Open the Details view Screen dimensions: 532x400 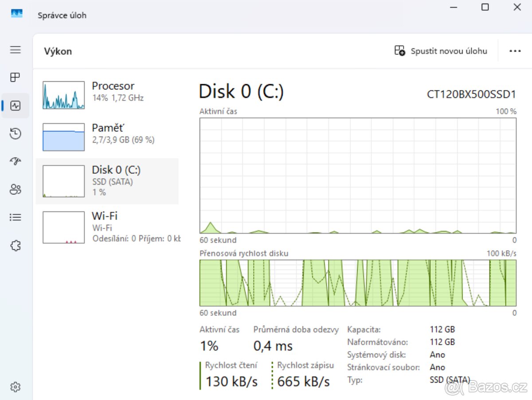15,217
